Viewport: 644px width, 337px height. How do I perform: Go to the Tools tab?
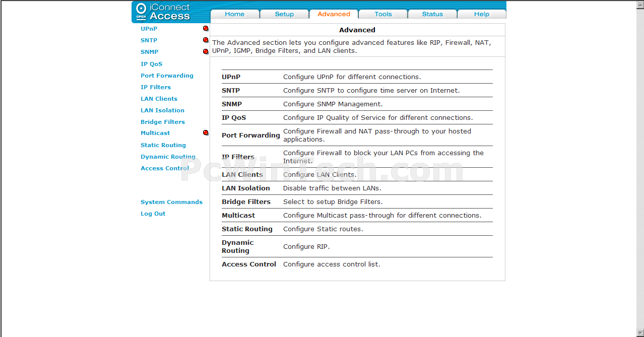pyautogui.click(x=383, y=14)
